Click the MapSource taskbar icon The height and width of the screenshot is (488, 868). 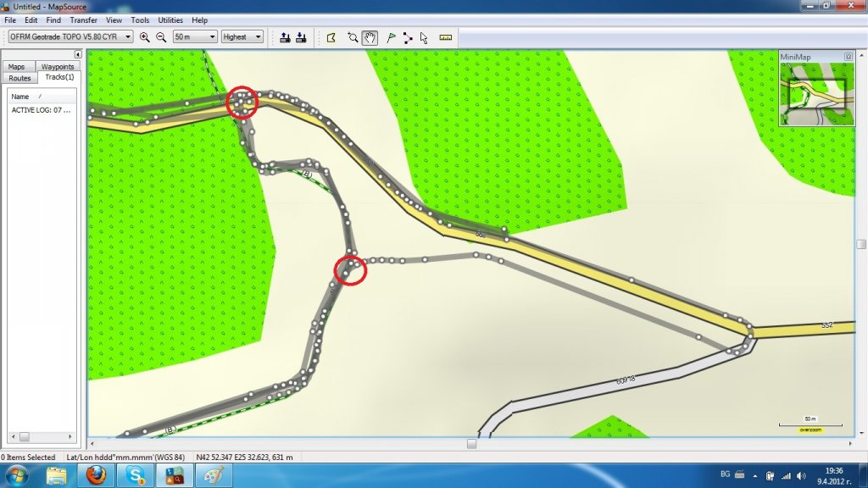(175, 476)
